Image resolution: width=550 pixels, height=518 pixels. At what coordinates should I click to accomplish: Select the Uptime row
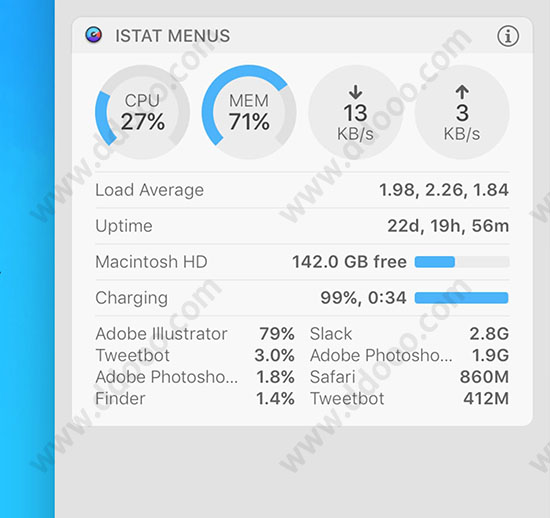click(302, 226)
